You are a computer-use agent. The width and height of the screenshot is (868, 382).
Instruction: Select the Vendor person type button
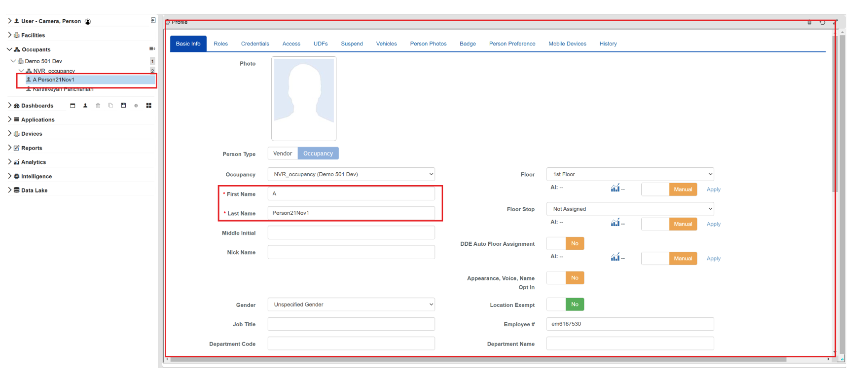(283, 153)
